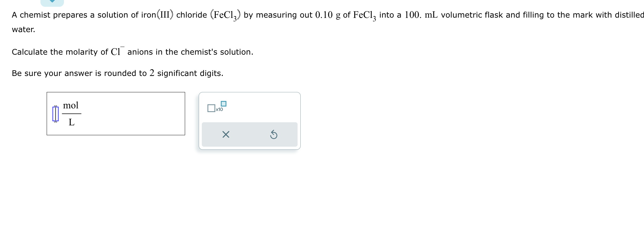Click inside the dashed answer entry slot
The height and width of the screenshot is (247, 644).
55,114
